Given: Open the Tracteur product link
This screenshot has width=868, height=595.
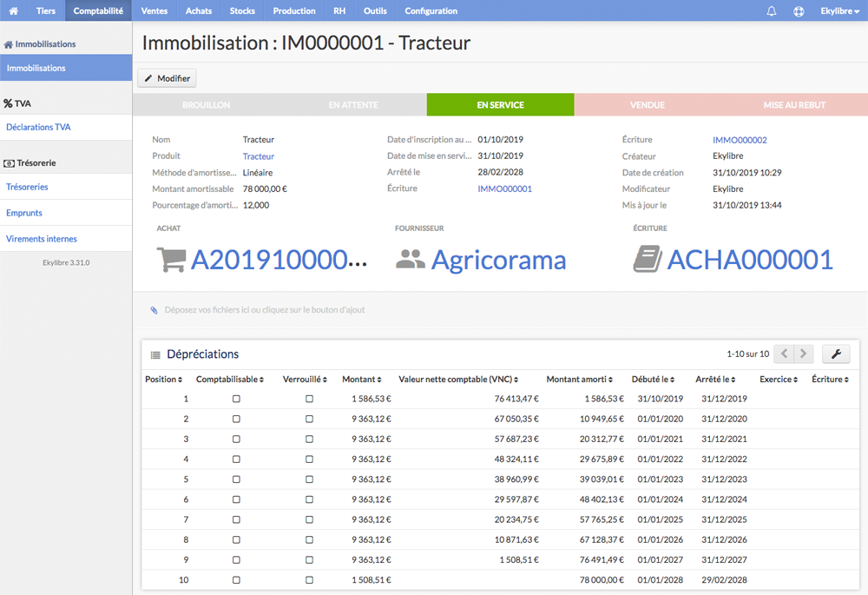Looking at the screenshot, I should [259, 156].
